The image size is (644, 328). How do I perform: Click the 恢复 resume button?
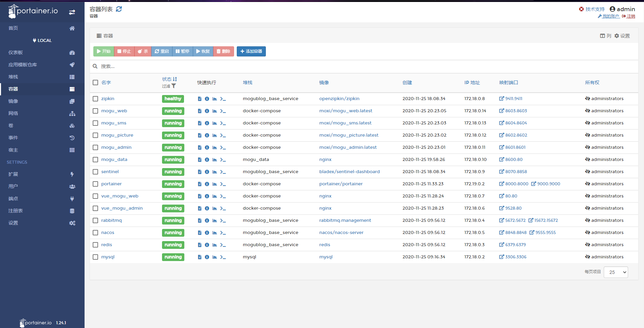click(x=203, y=51)
